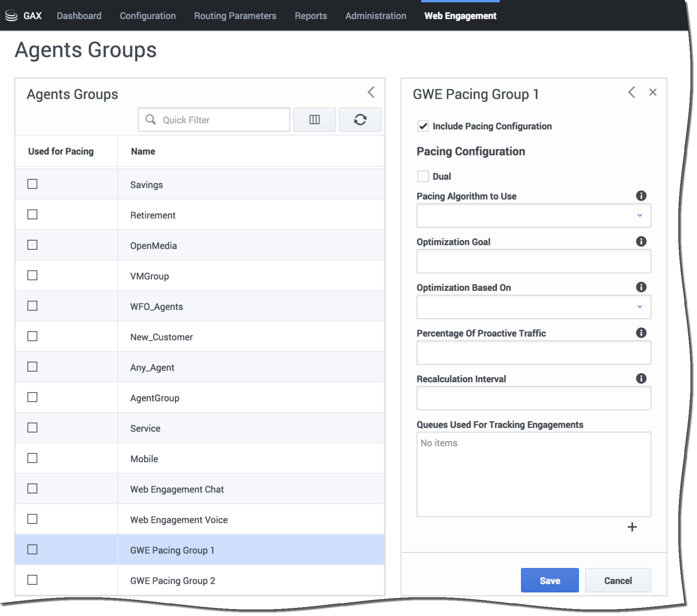Enable the Dual checkbox
697x616 pixels.
point(423,176)
